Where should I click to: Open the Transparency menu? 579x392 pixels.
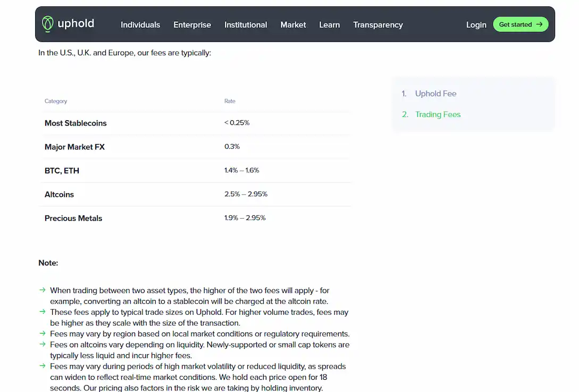(377, 25)
